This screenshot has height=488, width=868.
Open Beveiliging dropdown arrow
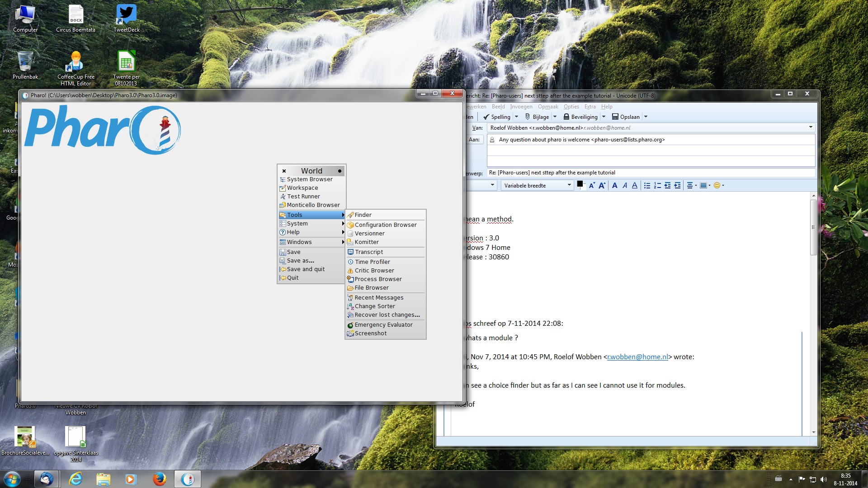coord(604,117)
